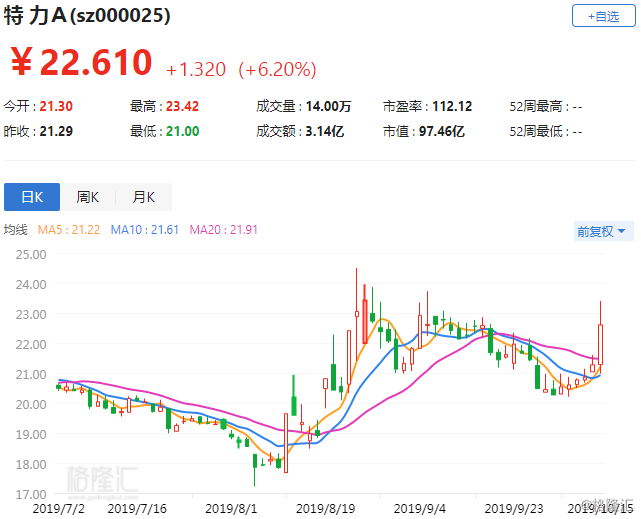Click the P/E ratio value 112.12
Image resolution: width=641 pixels, height=519 pixels.
(452, 106)
